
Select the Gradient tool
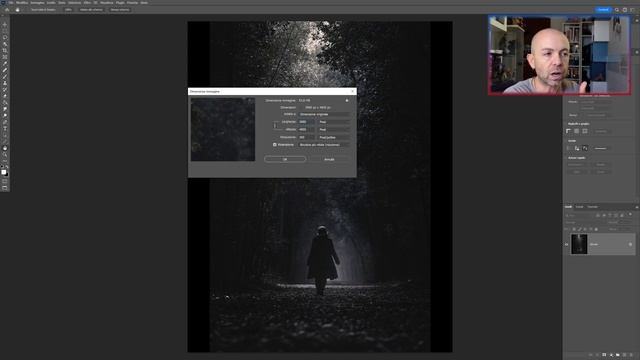tap(5, 102)
